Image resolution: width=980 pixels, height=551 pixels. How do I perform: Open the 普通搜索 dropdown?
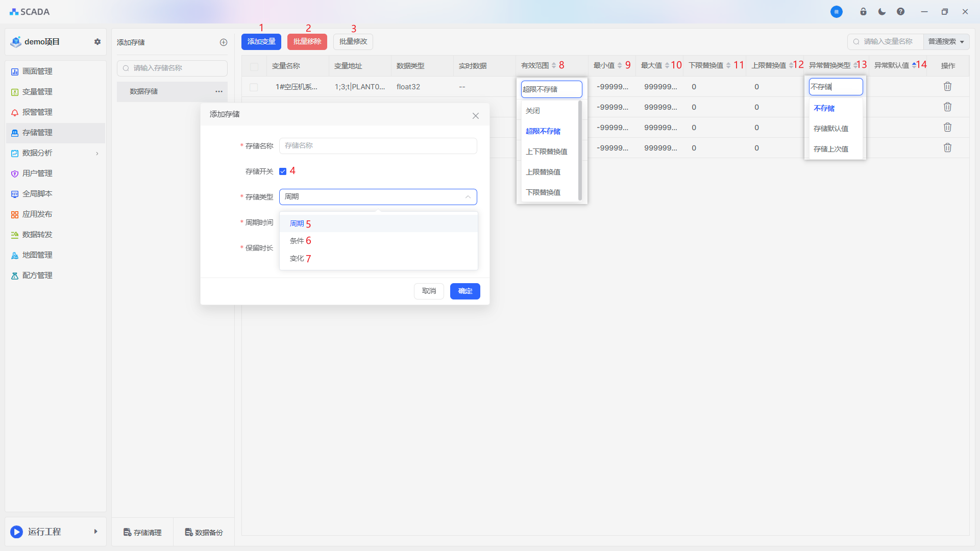coord(946,42)
